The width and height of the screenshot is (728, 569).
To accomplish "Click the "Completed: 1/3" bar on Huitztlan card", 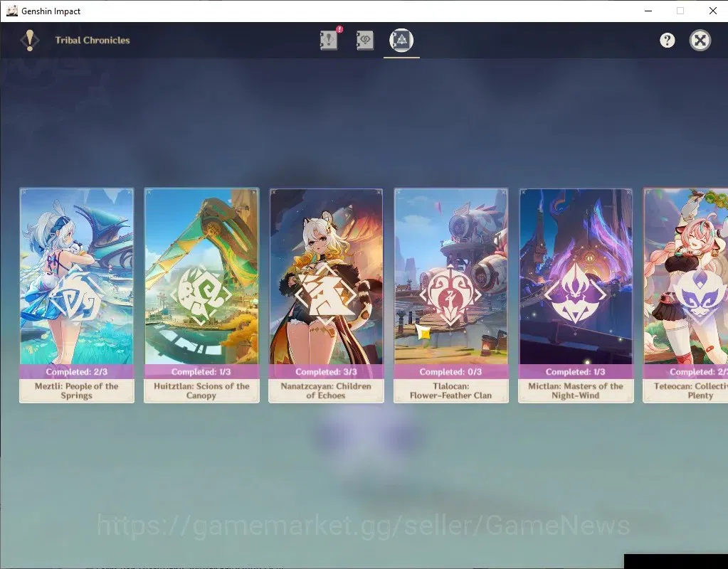I will (x=201, y=372).
